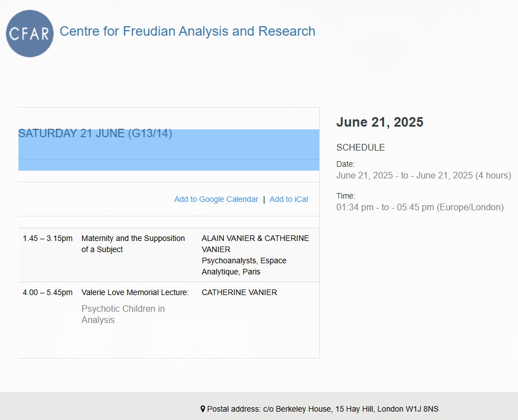Screen dimensions: 518x420
Task: Click Add to iCal link
Action: coord(289,199)
